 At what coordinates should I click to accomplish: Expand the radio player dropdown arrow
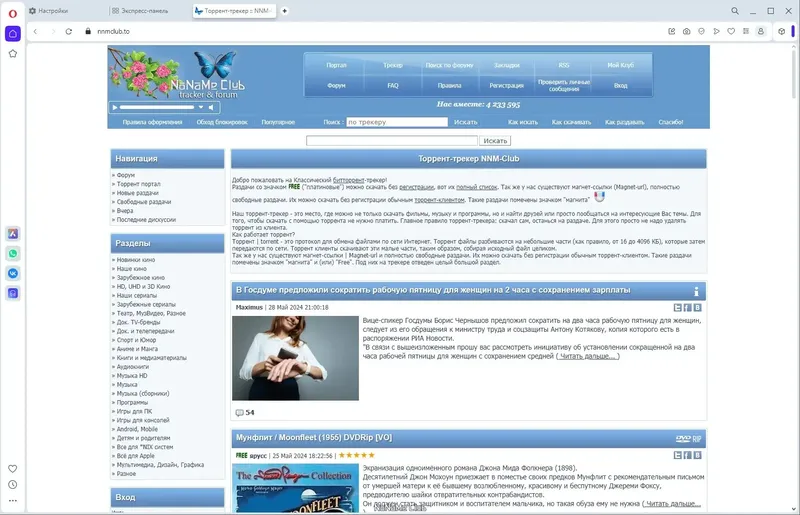click(x=201, y=107)
